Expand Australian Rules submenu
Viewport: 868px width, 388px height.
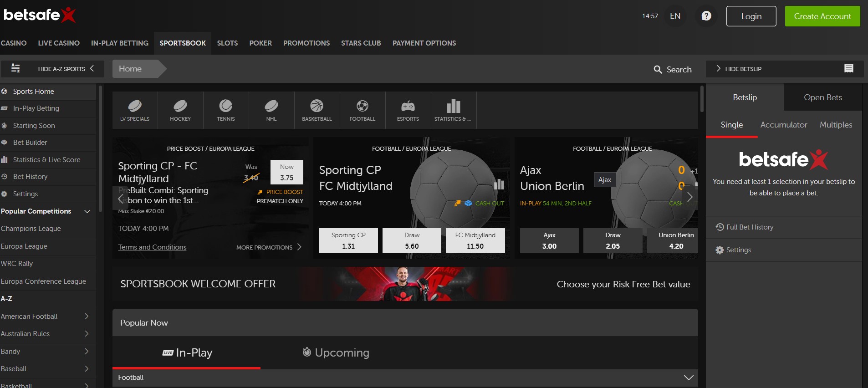(87, 333)
